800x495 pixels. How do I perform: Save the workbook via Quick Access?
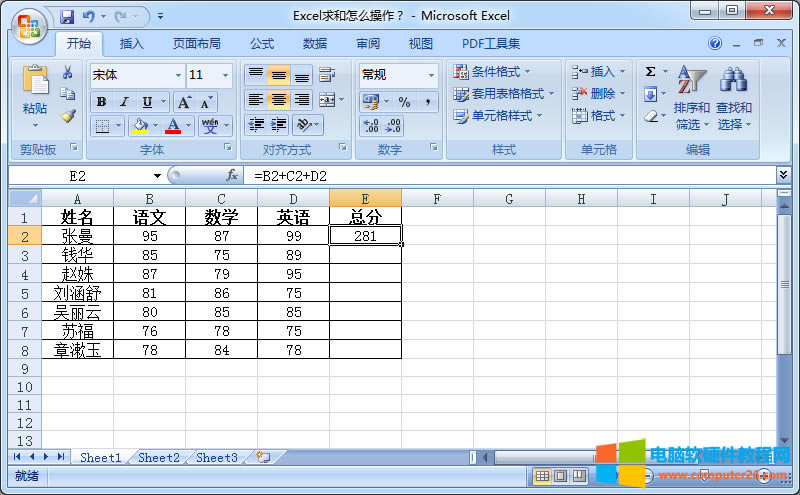point(67,17)
